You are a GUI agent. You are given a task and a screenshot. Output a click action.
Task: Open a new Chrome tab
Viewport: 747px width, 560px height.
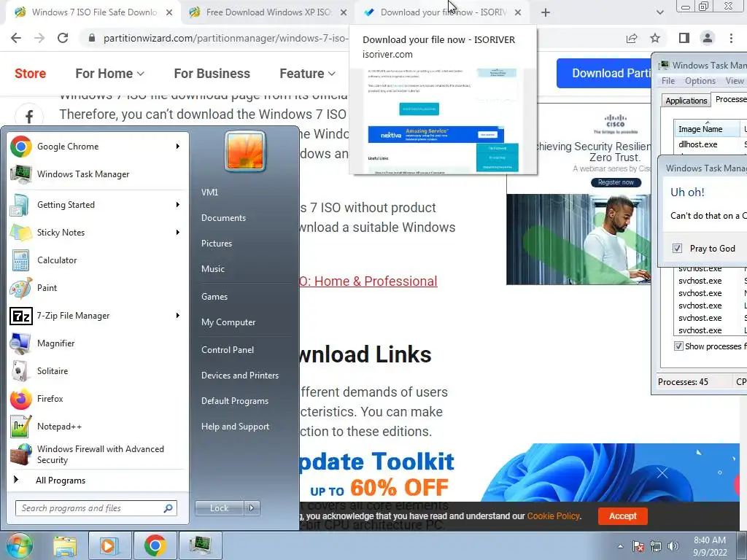pyautogui.click(x=546, y=12)
